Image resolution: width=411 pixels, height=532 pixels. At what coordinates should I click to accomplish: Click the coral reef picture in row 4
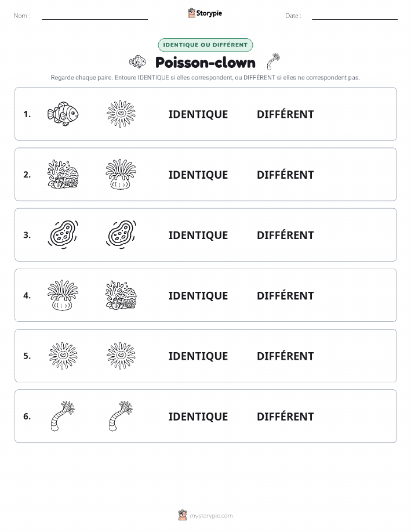coord(121,295)
